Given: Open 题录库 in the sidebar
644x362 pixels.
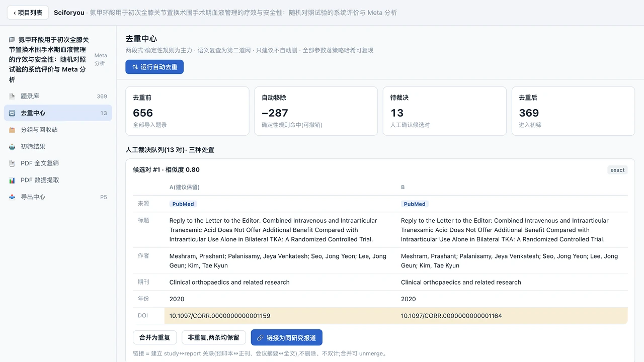Looking at the screenshot, I should coord(58,96).
